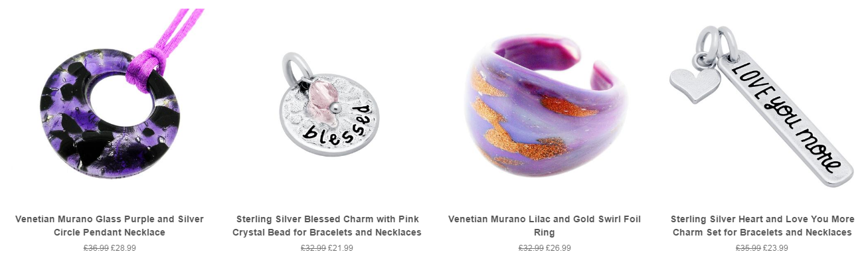Open Venetian Murano Lilac Gold Swirl Ring title

click(544, 226)
